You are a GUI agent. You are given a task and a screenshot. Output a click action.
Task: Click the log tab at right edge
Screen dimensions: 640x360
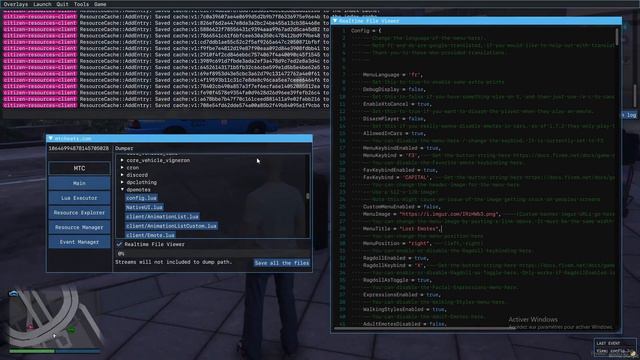tap(629, 116)
